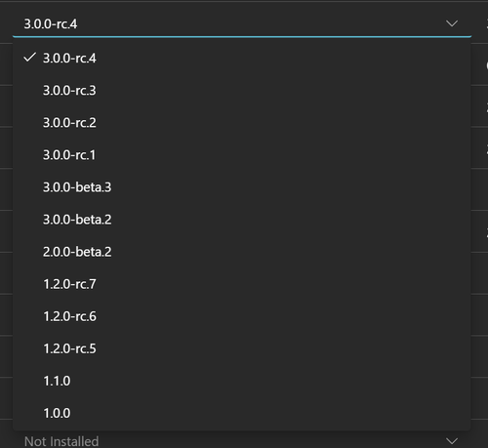Choose stable version 1.1.0
Image resolution: width=488 pixels, height=448 pixels.
(x=241, y=381)
